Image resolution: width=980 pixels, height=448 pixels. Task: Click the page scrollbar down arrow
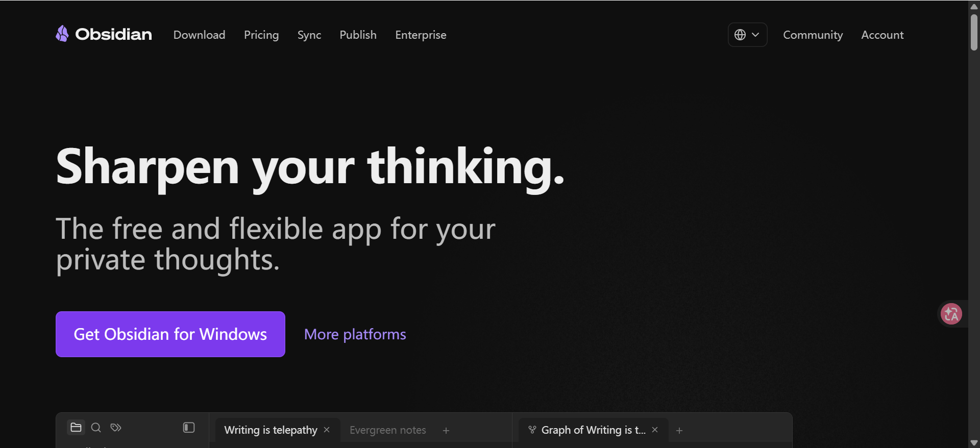click(974, 442)
